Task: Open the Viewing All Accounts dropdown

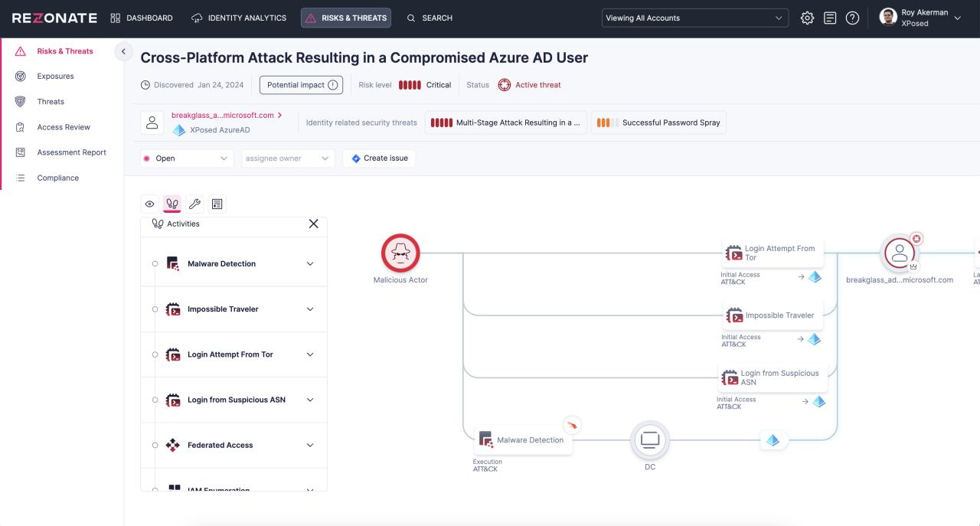Action: click(695, 18)
